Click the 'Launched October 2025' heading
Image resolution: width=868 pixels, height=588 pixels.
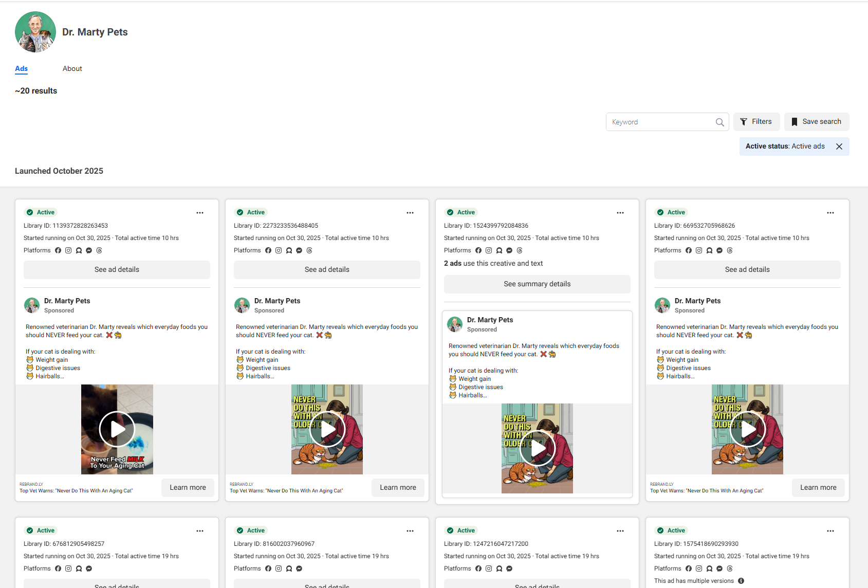click(59, 171)
